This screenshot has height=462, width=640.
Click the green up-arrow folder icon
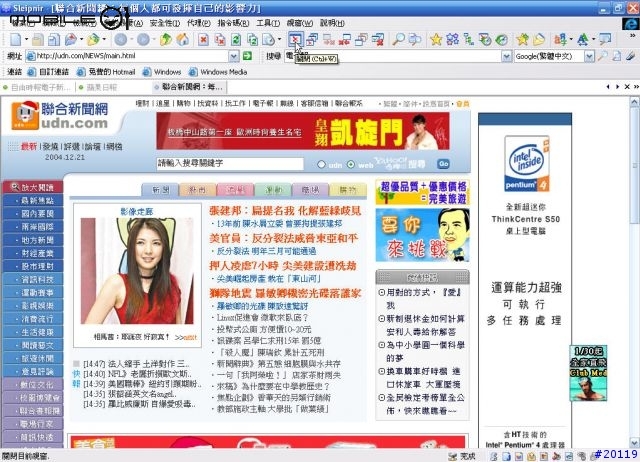(x=166, y=40)
